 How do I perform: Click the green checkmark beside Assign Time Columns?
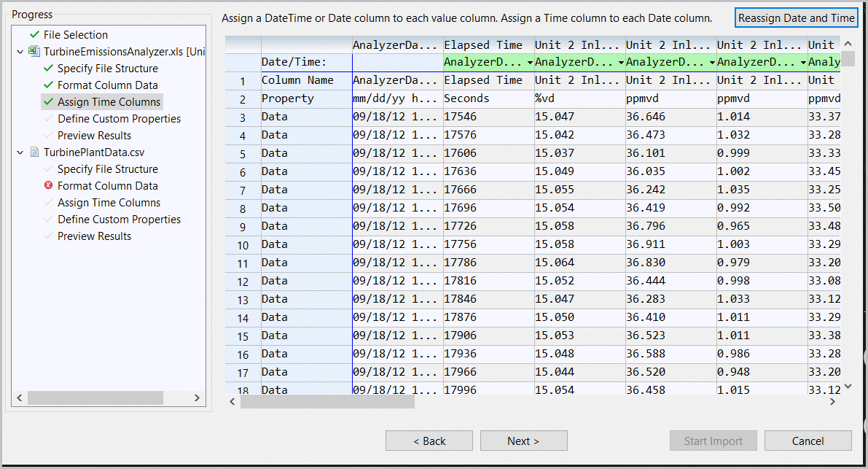coord(49,102)
